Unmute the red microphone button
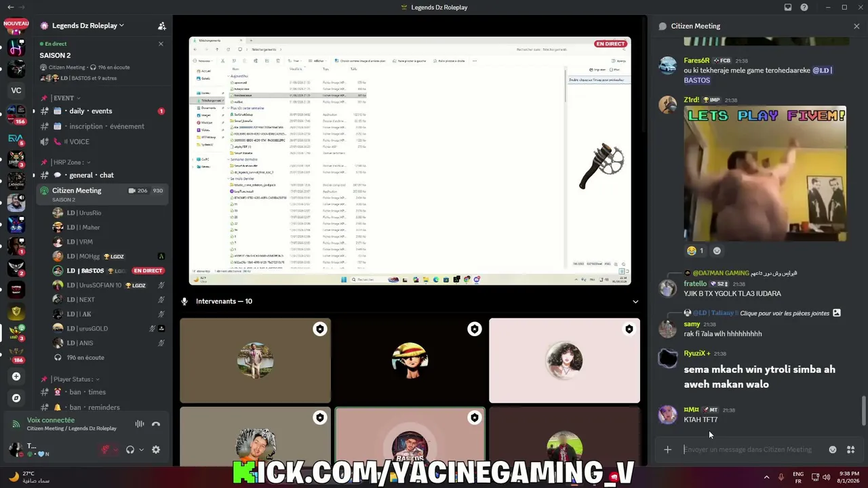Image resolution: width=868 pixels, height=488 pixels. [x=106, y=449]
